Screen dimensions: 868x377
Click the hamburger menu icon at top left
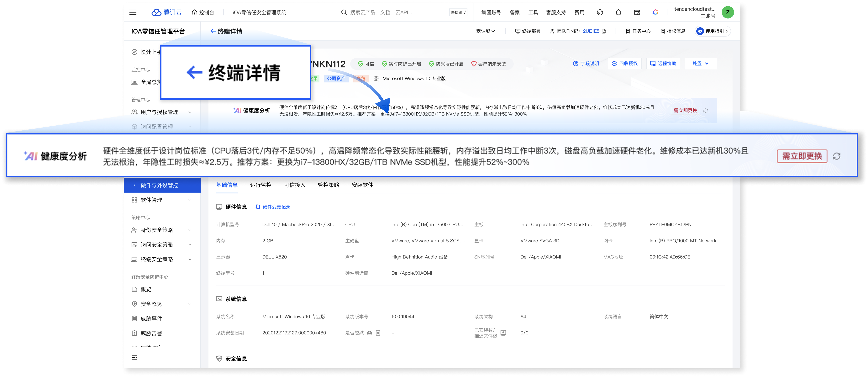click(133, 13)
